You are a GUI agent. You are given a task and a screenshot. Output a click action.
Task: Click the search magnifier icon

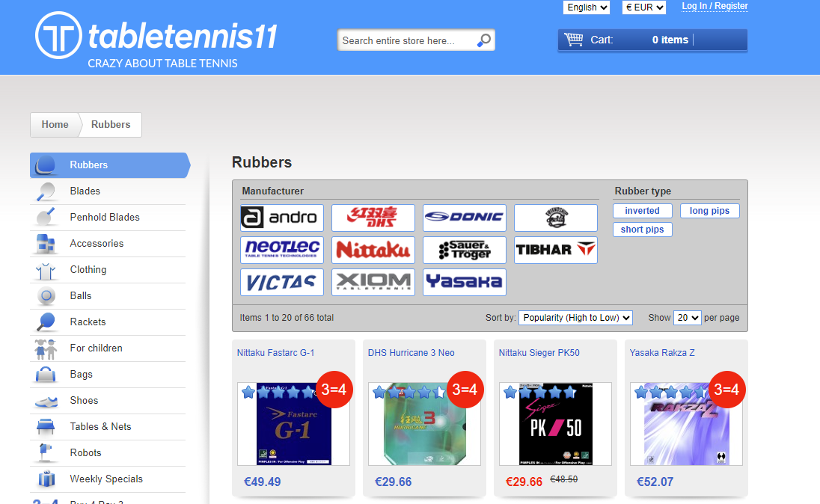click(x=484, y=40)
